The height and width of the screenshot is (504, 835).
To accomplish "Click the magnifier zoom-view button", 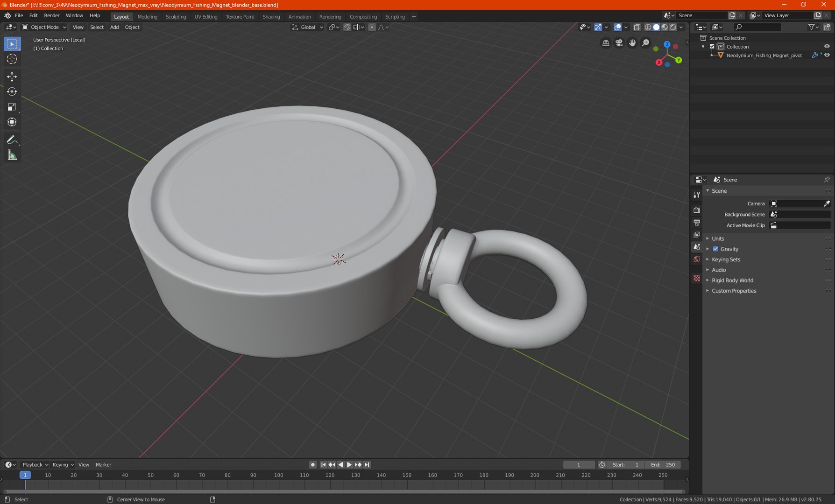I will tap(645, 43).
